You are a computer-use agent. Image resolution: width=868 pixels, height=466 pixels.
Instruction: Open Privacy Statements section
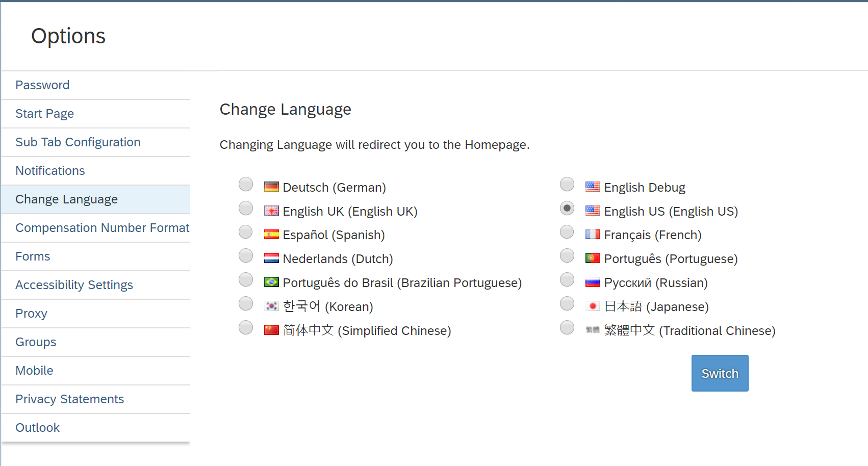(95, 399)
